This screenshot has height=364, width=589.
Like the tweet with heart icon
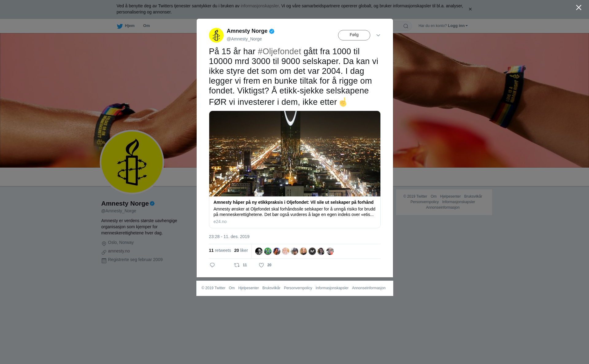(x=261, y=265)
